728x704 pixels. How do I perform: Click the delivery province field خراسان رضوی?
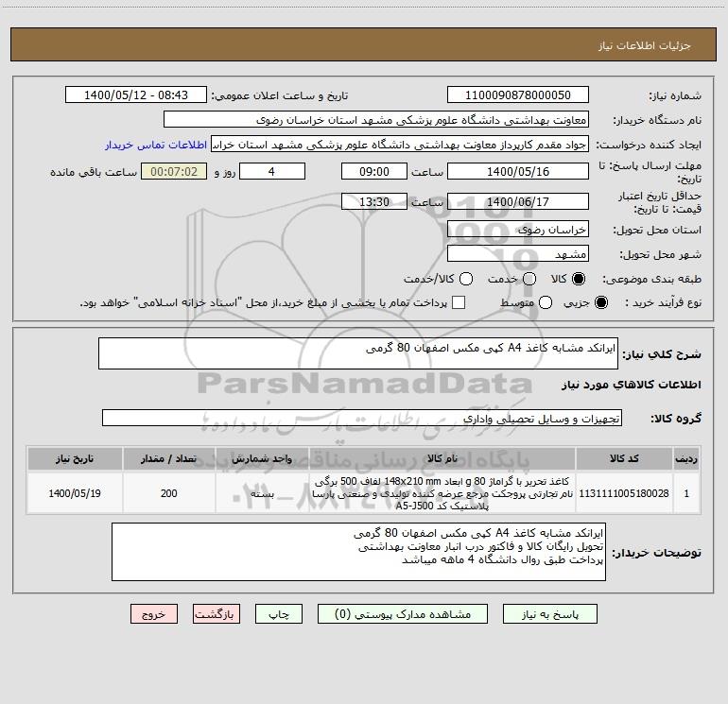(518, 230)
